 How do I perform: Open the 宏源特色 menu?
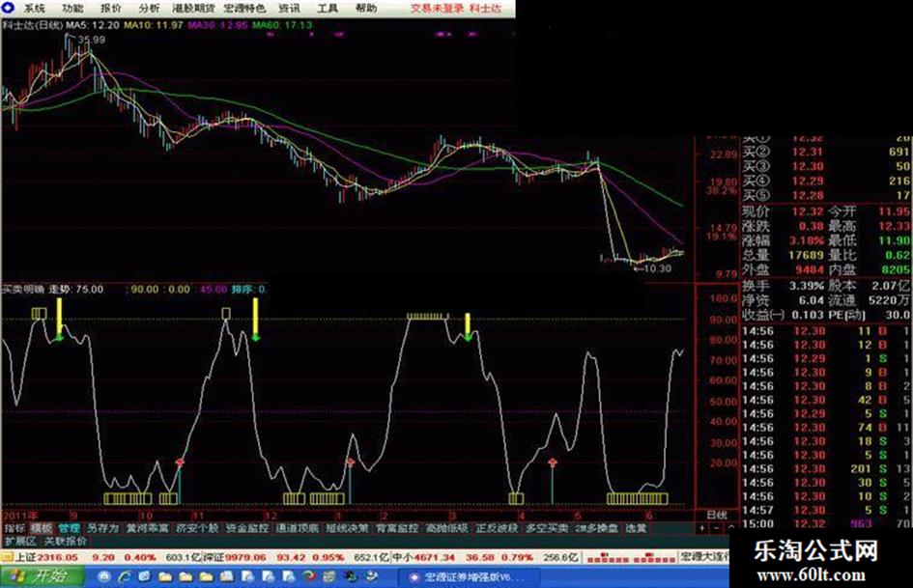[244, 8]
